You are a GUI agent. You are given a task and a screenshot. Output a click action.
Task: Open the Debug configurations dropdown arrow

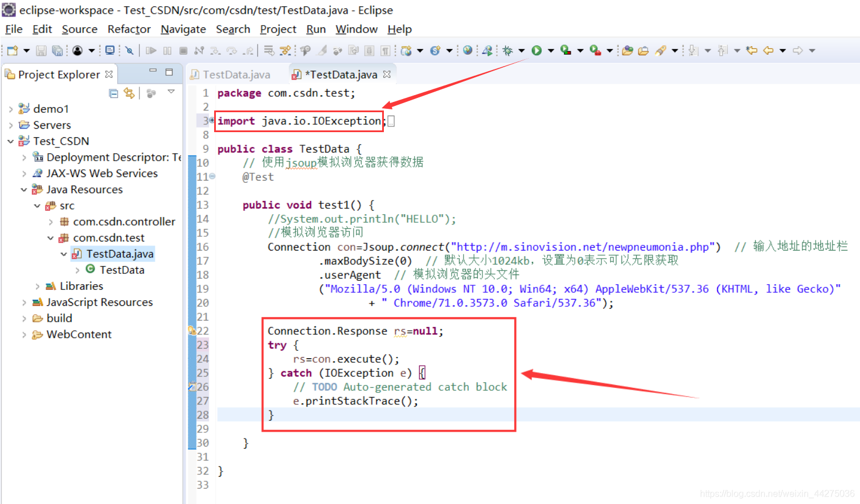point(521,51)
